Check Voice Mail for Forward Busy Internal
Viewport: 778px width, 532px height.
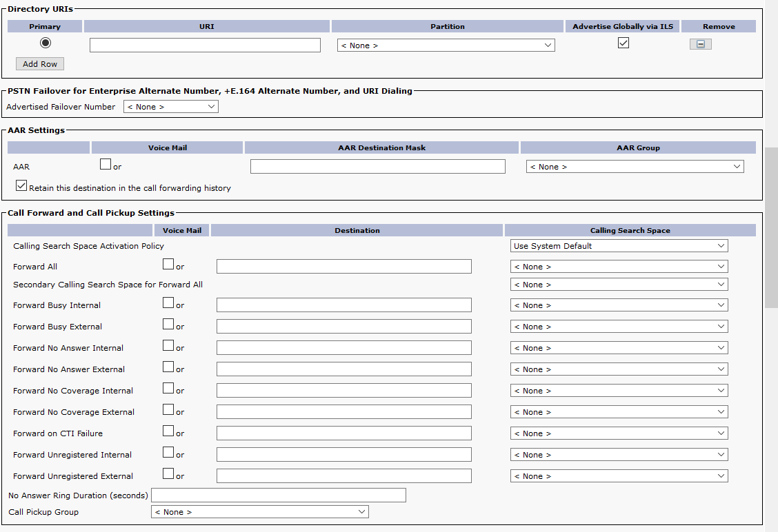tap(168, 303)
